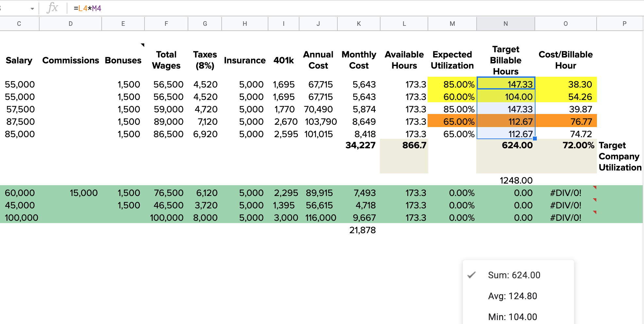The height and width of the screenshot is (324, 644).
Task: Click the Target Billable Hours header cell
Action: pos(506,60)
